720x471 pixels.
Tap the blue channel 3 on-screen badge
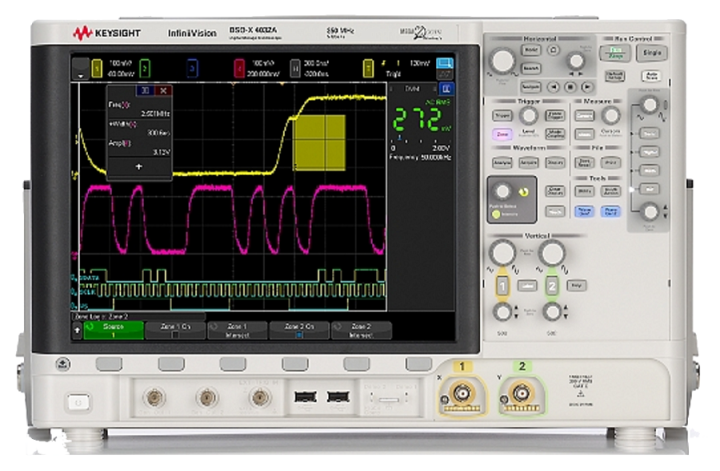pyautogui.click(x=192, y=69)
